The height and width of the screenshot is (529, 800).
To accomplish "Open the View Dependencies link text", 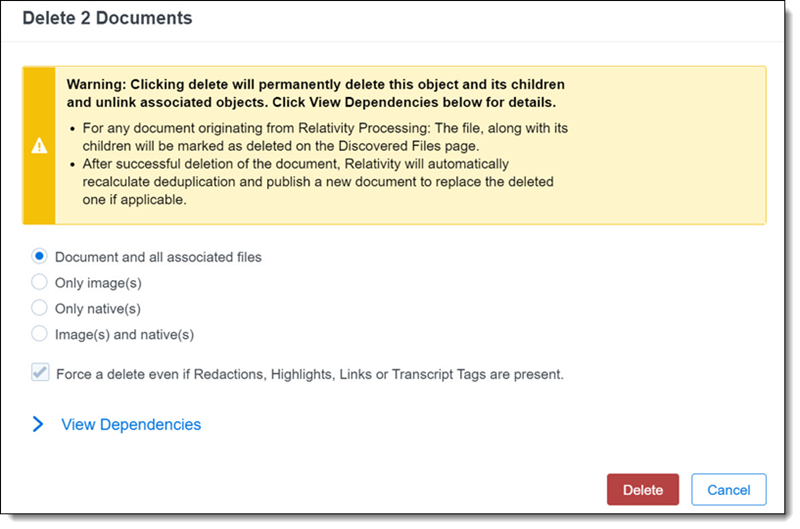I will tap(131, 424).
